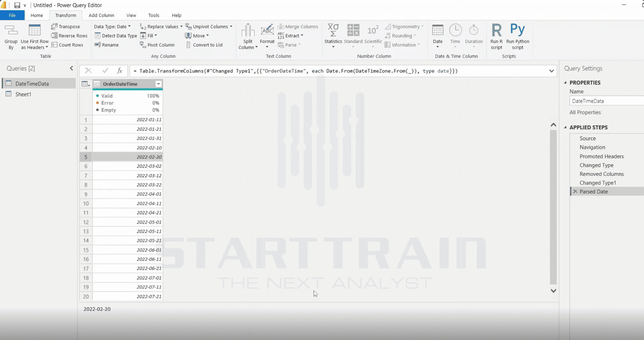Click the Run R script icon
Screen dimensions: 644x340
[496, 30]
